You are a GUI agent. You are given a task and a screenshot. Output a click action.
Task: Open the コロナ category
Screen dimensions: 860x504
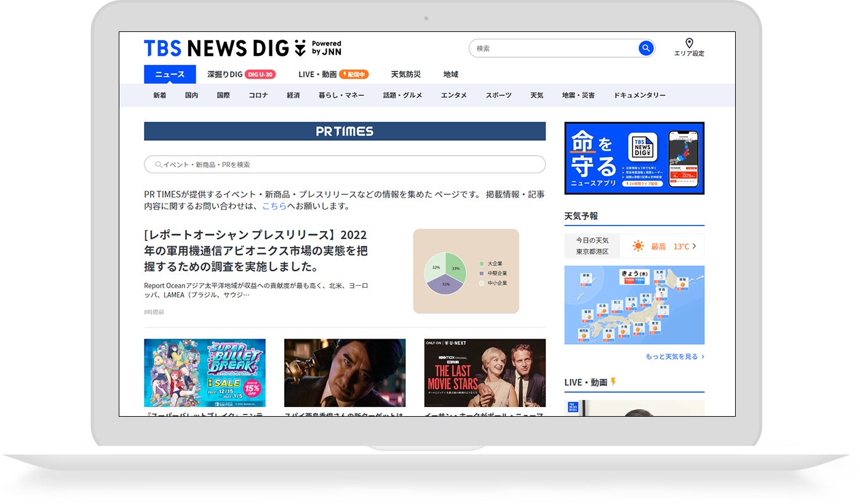click(258, 95)
